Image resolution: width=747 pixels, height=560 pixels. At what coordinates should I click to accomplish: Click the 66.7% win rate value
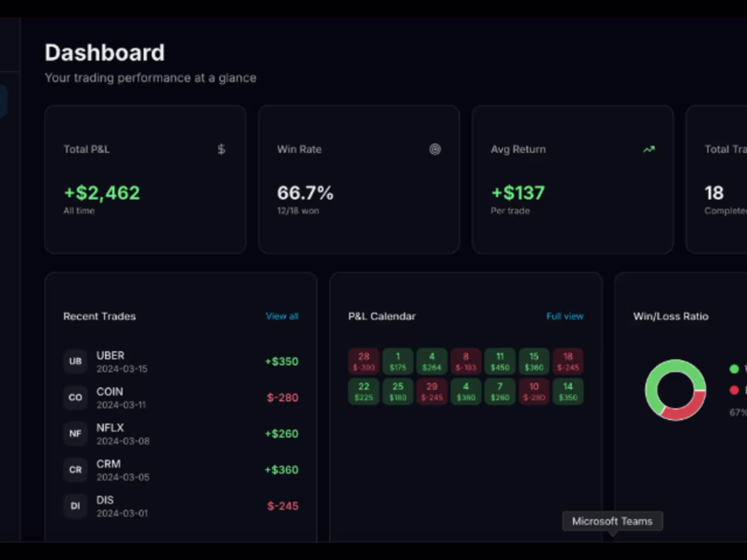pyautogui.click(x=306, y=193)
